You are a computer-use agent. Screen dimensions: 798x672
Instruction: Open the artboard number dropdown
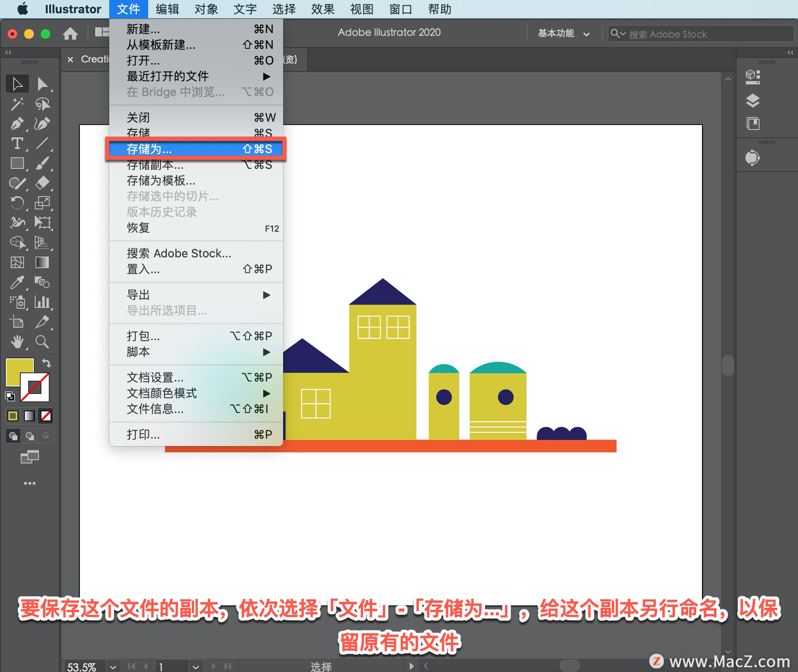point(196,667)
